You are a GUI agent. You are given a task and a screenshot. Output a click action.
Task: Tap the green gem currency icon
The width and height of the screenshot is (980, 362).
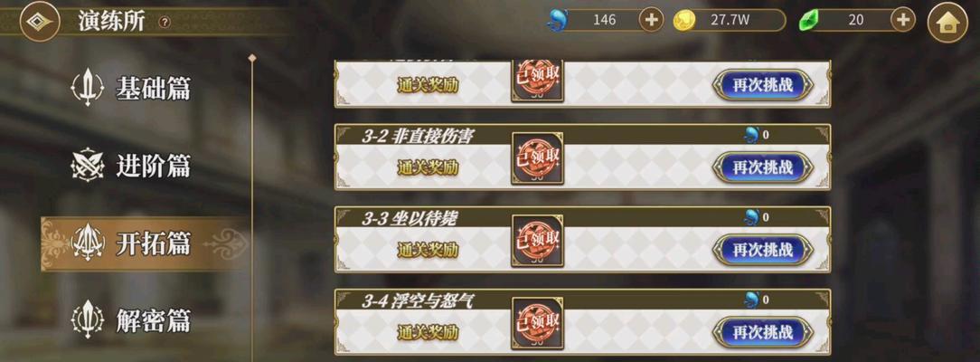[809, 21]
